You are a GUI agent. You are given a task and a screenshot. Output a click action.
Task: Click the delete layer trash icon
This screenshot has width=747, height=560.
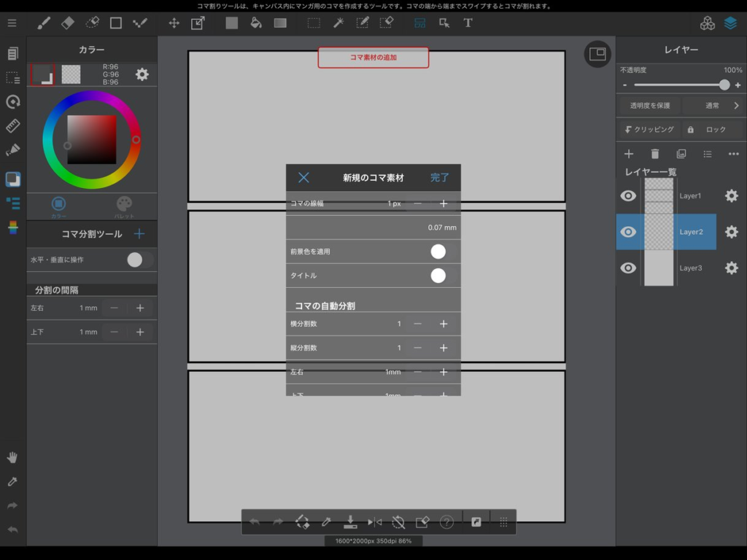pyautogui.click(x=655, y=154)
